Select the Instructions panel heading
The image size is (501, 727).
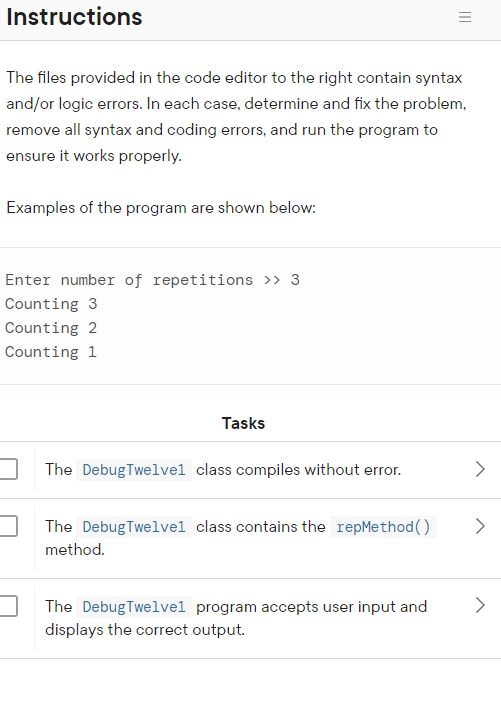[x=75, y=17]
